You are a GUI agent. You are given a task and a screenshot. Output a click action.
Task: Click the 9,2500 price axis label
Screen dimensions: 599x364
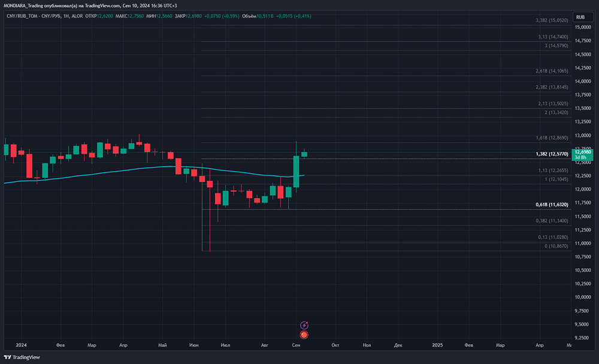coord(583,338)
